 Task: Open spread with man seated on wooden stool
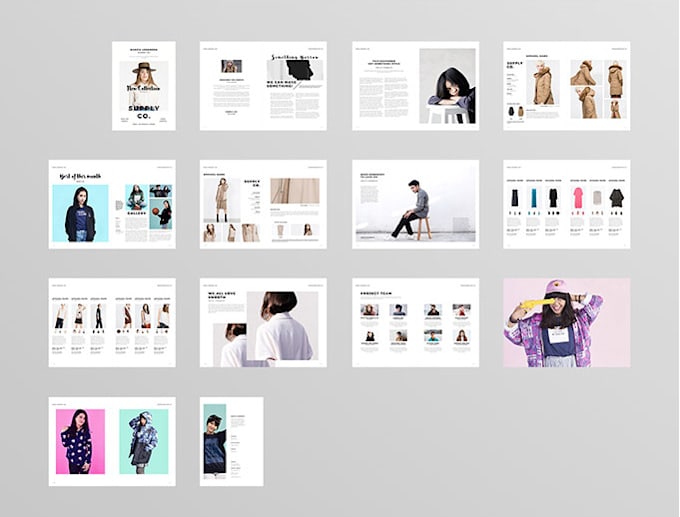pos(415,204)
